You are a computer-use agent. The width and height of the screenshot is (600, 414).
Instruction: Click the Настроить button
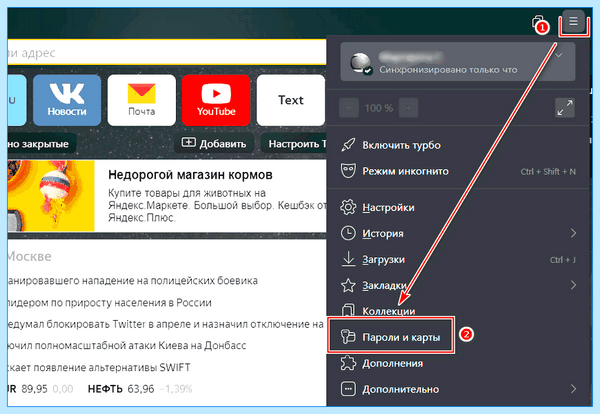pyautogui.click(x=294, y=143)
